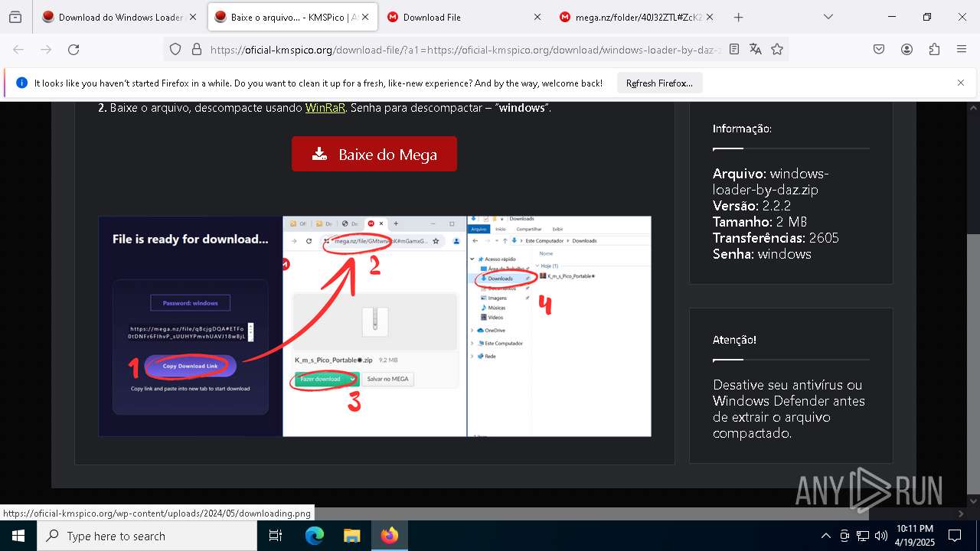The height and width of the screenshot is (551, 980).
Task: Dismiss the Firefox refresh notification bar
Action: click(x=961, y=83)
